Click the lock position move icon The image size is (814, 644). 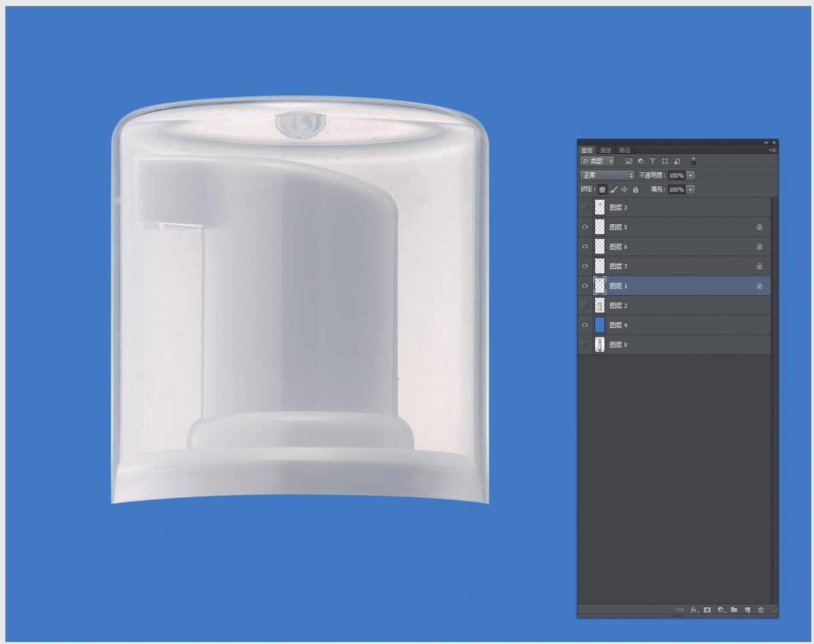pos(625,190)
